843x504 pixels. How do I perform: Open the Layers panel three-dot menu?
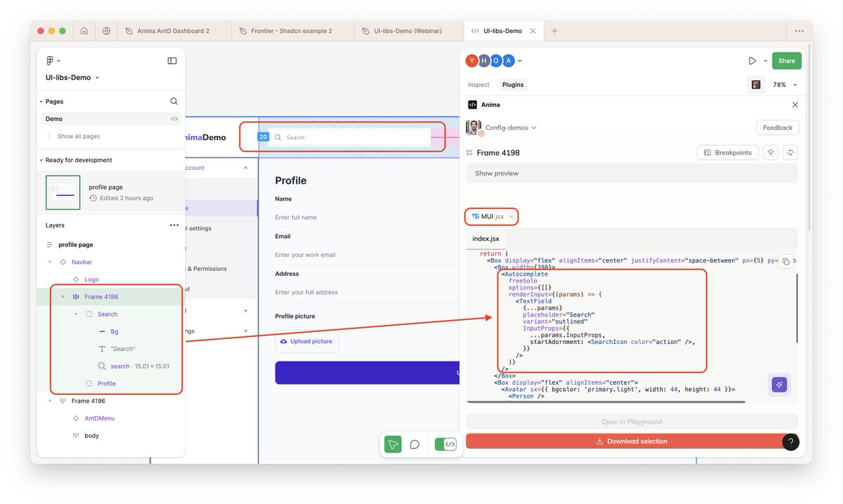click(174, 225)
